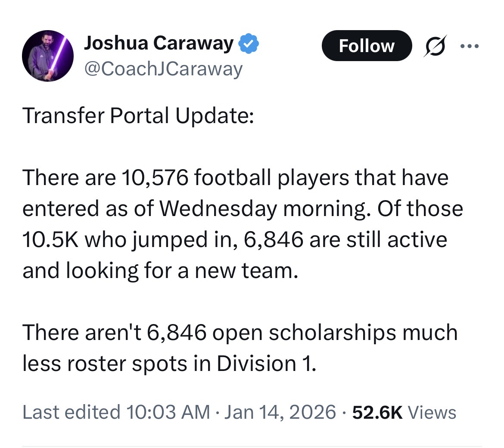Click the 10:03 AM timestamp
Image resolution: width=504 pixels, height=448 pixels.
tap(168, 412)
